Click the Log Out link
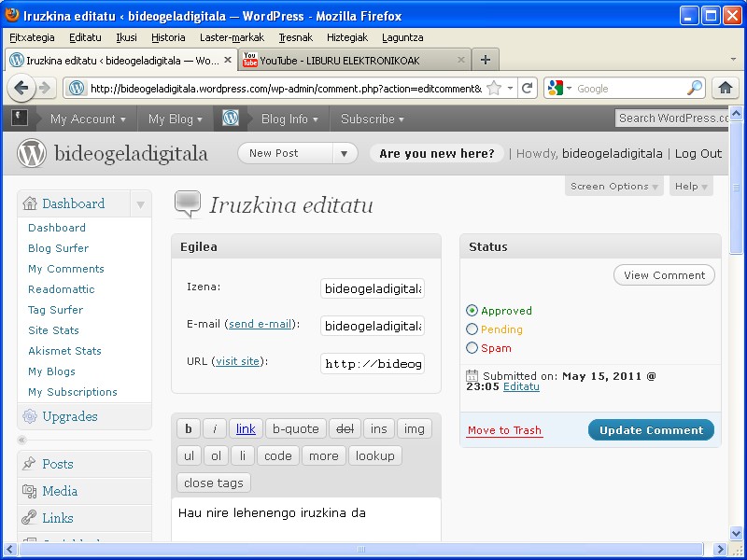 (x=698, y=153)
